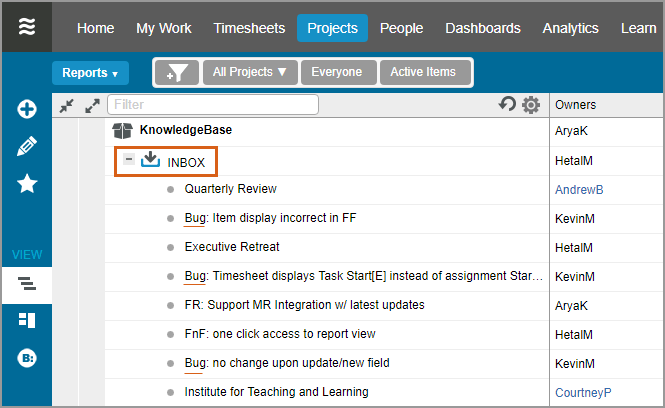Screen dimensions: 665x408
Task: Click the add item plus icon
Action: (x=27, y=109)
